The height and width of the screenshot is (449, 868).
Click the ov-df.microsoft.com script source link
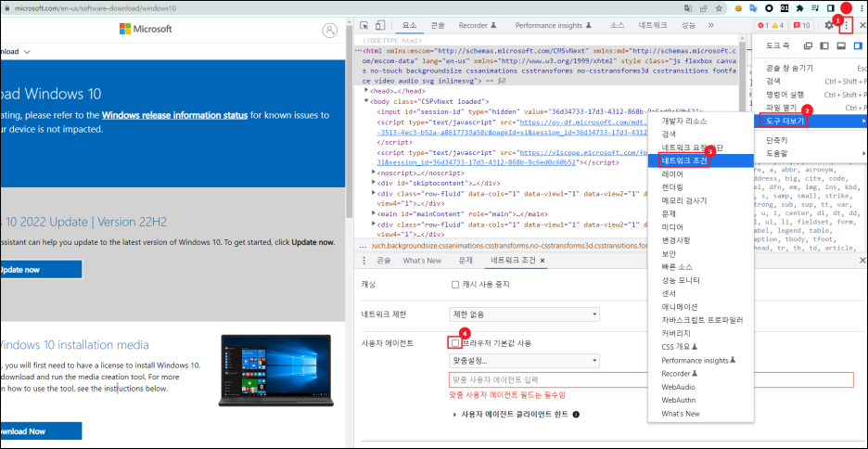click(583, 122)
